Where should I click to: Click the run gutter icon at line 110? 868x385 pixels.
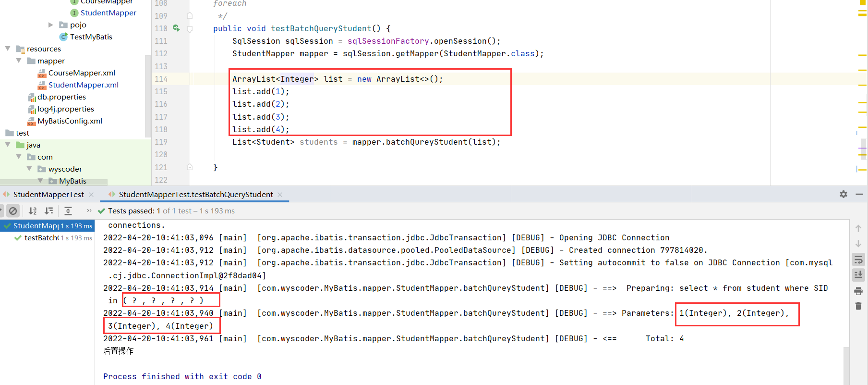pos(176,28)
